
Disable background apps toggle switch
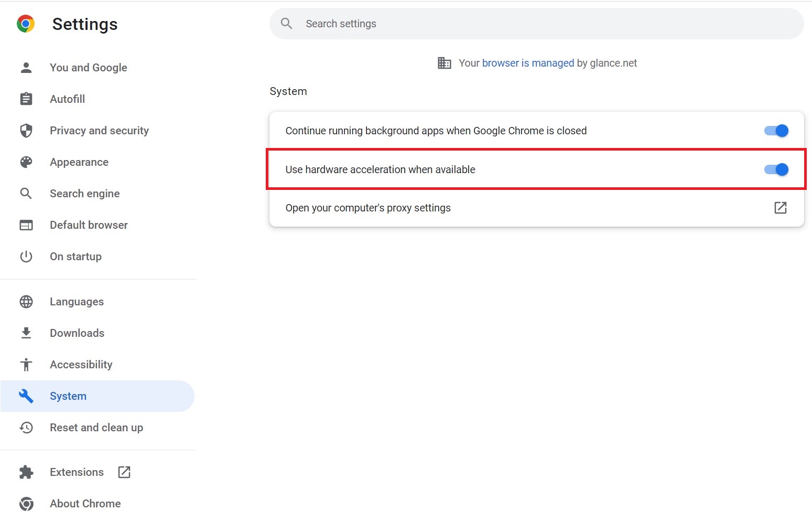[776, 131]
